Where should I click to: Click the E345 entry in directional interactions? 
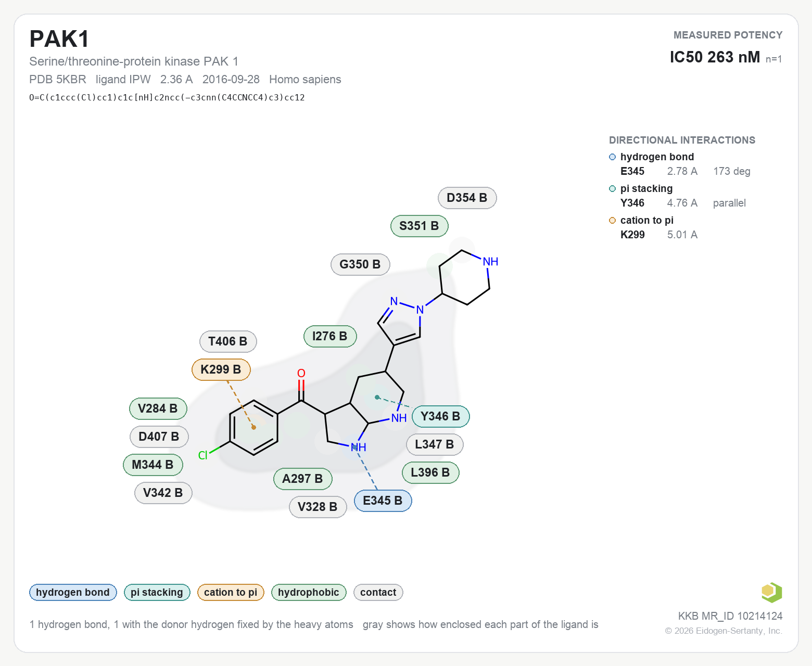[632, 171]
